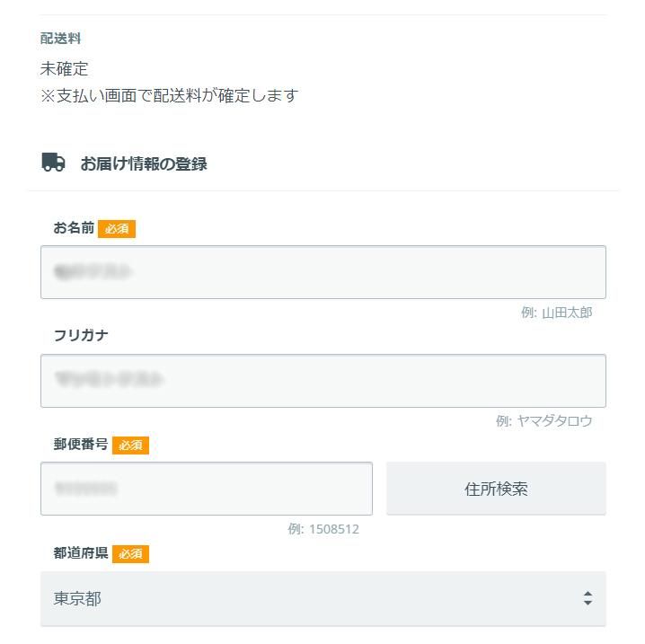Select the 郵便番号 postal code field
The width and height of the screenshot is (645, 644).
(206, 489)
